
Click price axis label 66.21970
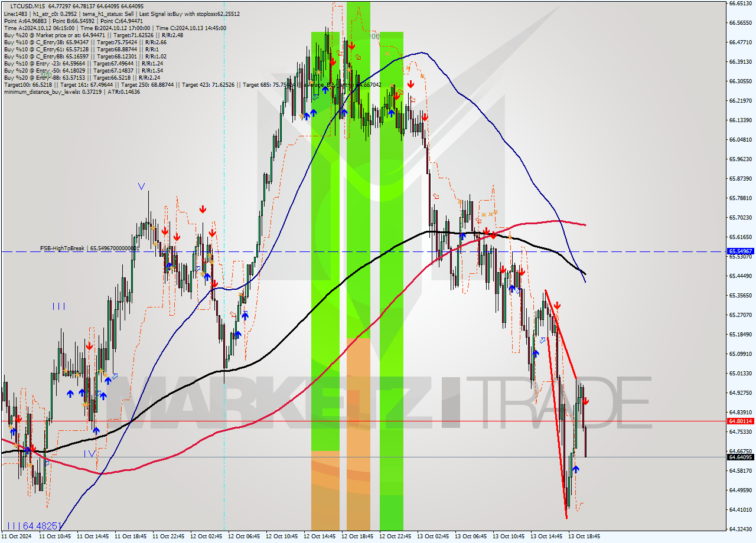740,100
